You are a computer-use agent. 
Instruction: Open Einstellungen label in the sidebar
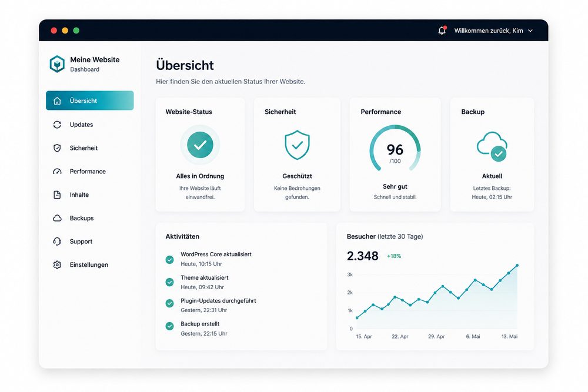tap(89, 264)
